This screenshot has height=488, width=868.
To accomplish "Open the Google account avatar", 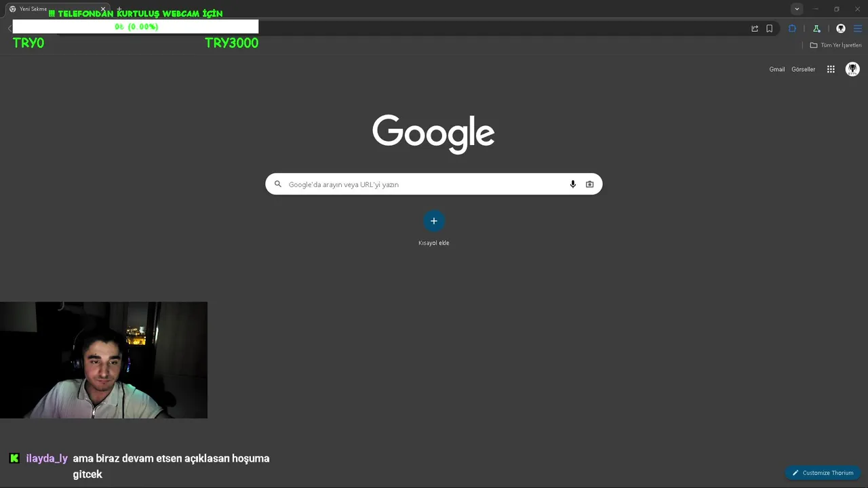I will (852, 69).
